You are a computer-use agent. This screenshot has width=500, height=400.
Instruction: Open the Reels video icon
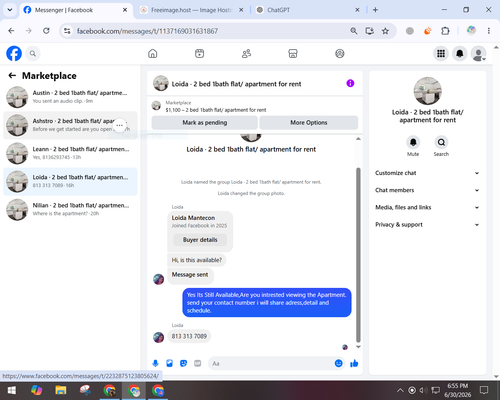tap(199, 53)
